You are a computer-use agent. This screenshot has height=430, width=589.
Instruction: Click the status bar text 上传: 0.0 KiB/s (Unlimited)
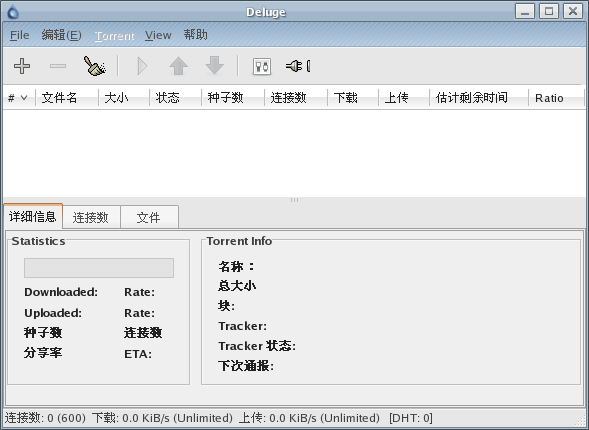[x=309, y=418]
